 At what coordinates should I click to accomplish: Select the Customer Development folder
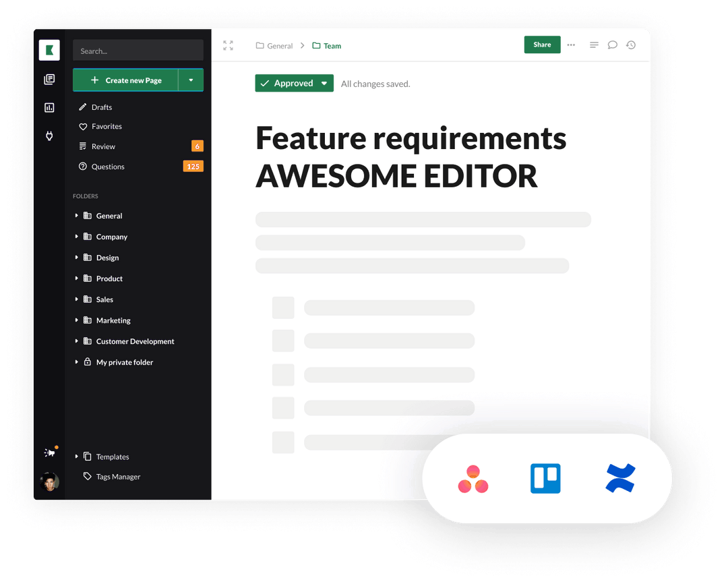[135, 341]
